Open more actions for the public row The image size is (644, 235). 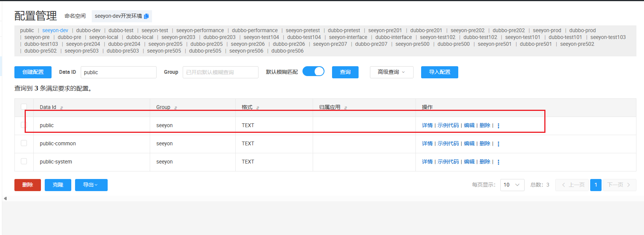tap(498, 126)
